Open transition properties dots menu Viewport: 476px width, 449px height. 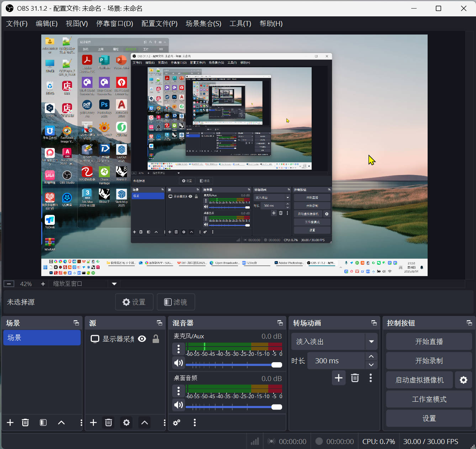[x=371, y=378]
